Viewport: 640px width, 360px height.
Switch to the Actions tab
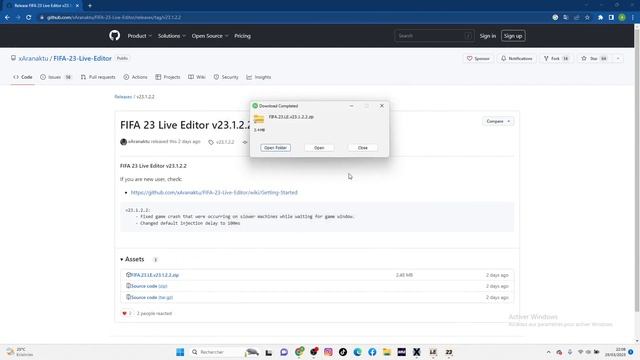(x=135, y=77)
